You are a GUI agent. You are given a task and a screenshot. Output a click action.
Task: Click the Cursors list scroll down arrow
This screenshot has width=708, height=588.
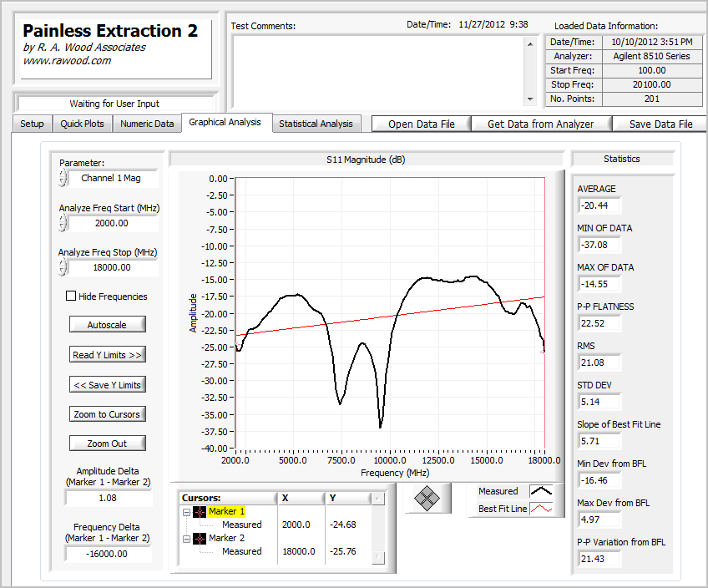click(377, 558)
